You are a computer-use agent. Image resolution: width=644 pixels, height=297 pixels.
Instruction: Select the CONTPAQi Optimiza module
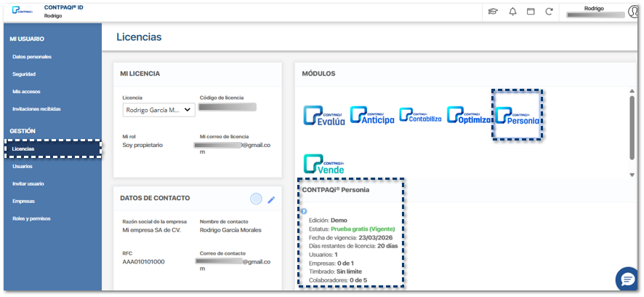pyautogui.click(x=469, y=115)
